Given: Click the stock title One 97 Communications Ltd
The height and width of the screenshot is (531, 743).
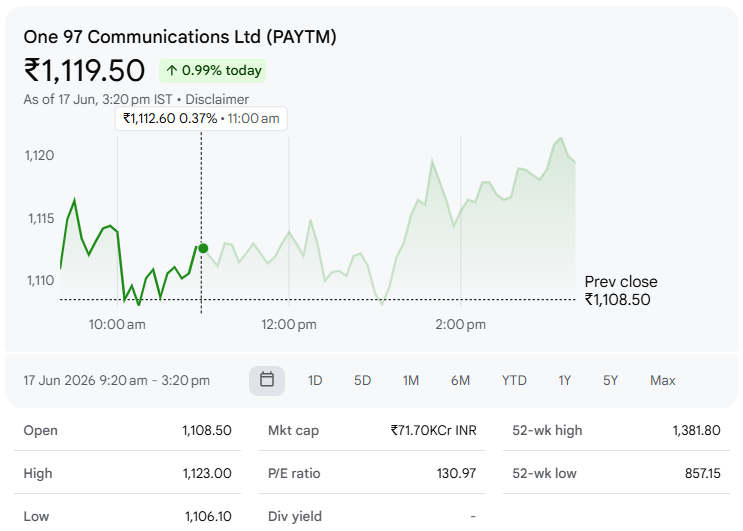Looking at the screenshot, I should pos(180,37).
